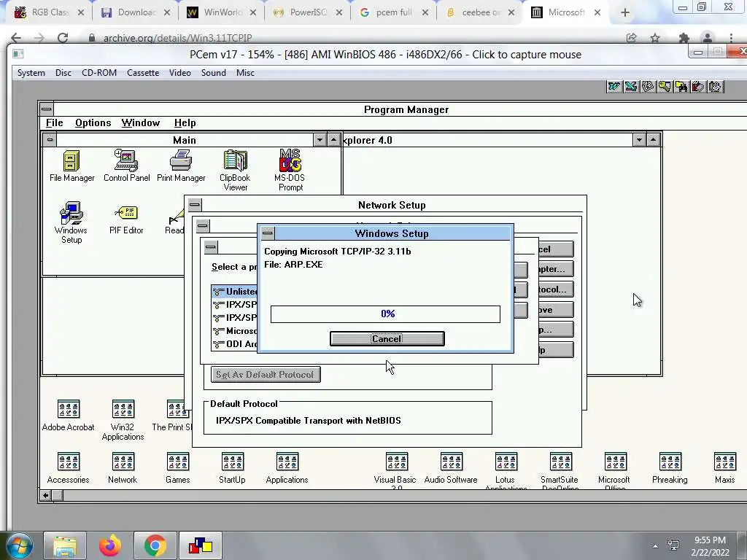The height and width of the screenshot is (560, 747).
Task: Maximize the Explorer 4.0 group window
Action: pos(653,140)
